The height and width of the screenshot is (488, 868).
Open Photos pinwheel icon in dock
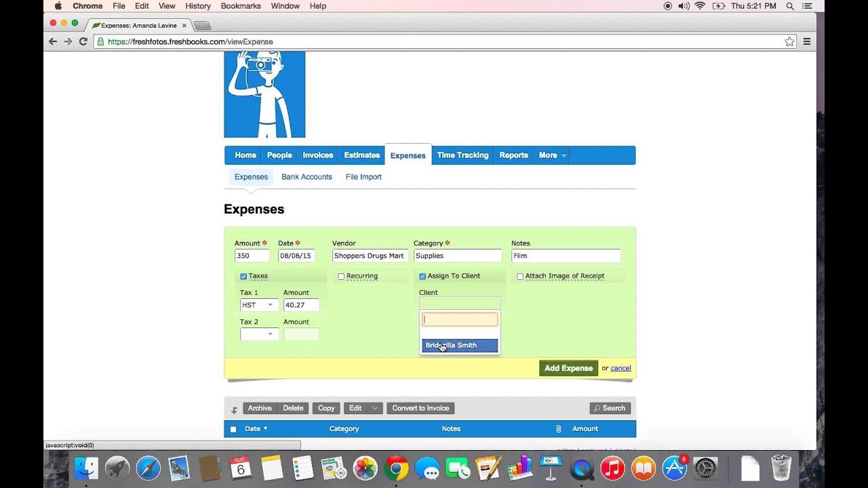click(366, 468)
